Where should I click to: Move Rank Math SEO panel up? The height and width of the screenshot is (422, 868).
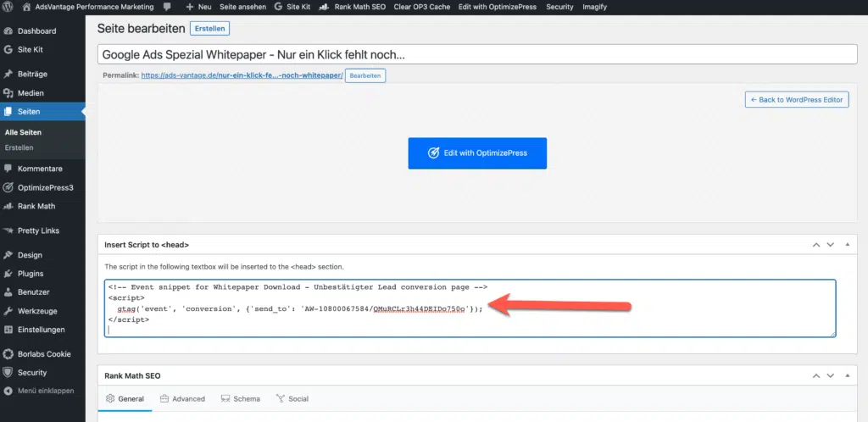[816, 376]
